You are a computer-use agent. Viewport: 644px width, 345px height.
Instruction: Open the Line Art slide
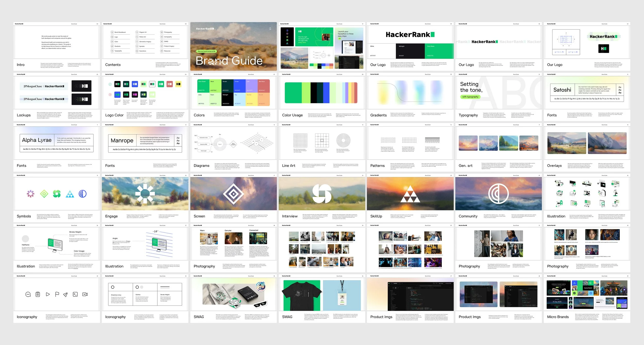(x=322, y=147)
